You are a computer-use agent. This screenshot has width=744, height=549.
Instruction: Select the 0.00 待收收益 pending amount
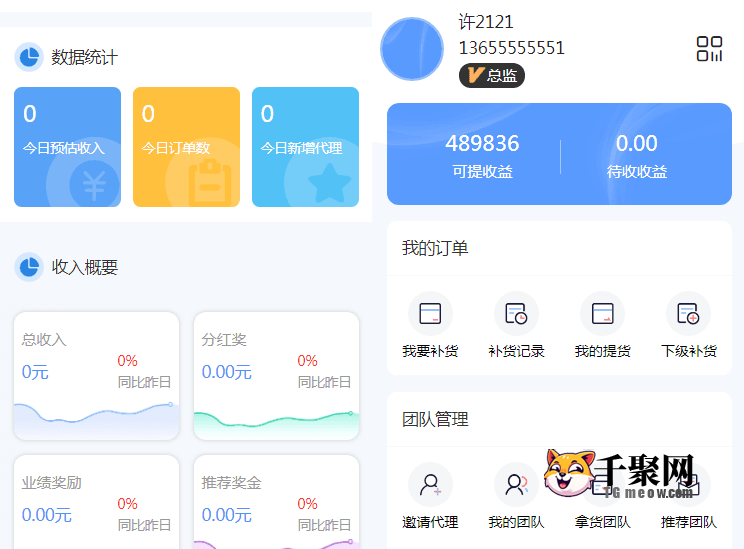[637, 155]
